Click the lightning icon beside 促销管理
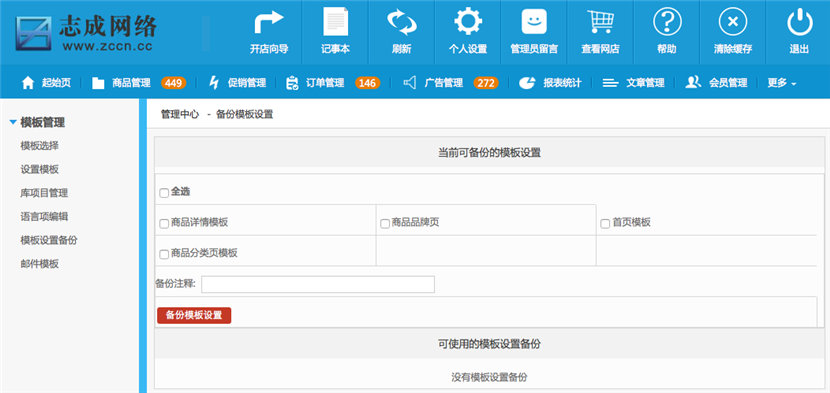This screenshot has height=393, width=830. (x=214, y=83)
